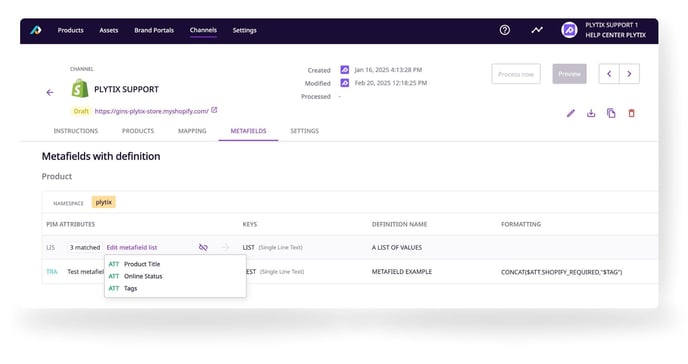The image size is (688, 364).
Task: Click the Modified by avatar icon
Action: tap(345, 83)
